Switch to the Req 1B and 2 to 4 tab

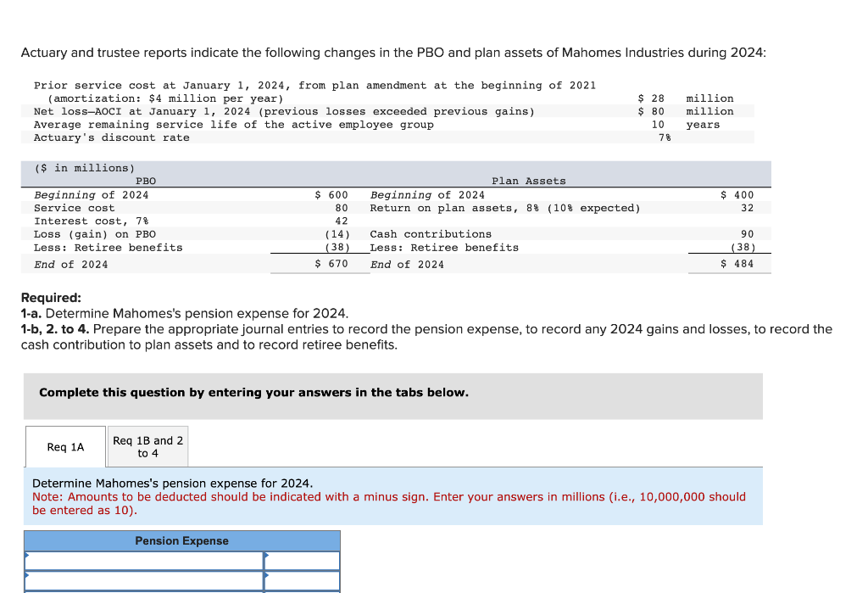pos(147,446)
